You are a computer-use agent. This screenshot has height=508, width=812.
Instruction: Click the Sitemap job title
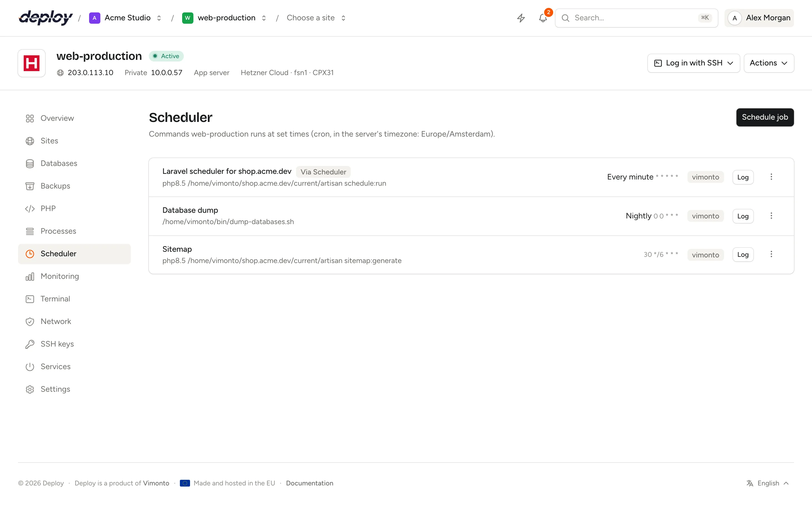coord(177,249)
